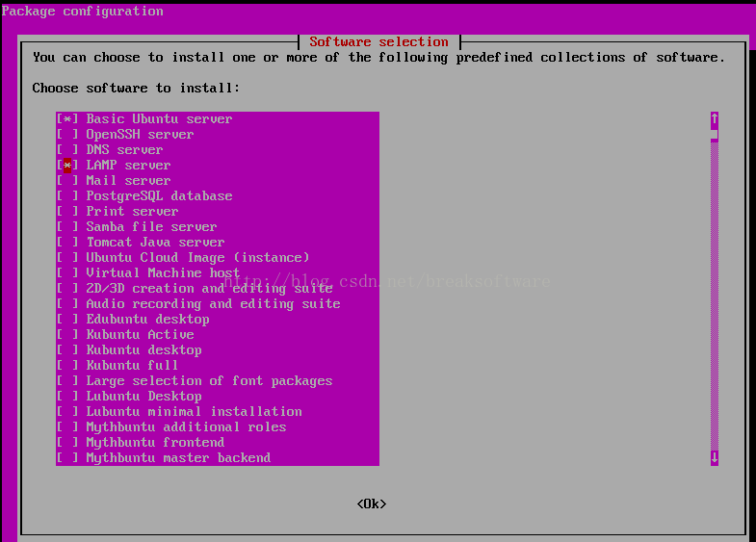Select the "PostgreSQL database" label text
Viewport: 756px width, 542px height.
click(159, 196)
